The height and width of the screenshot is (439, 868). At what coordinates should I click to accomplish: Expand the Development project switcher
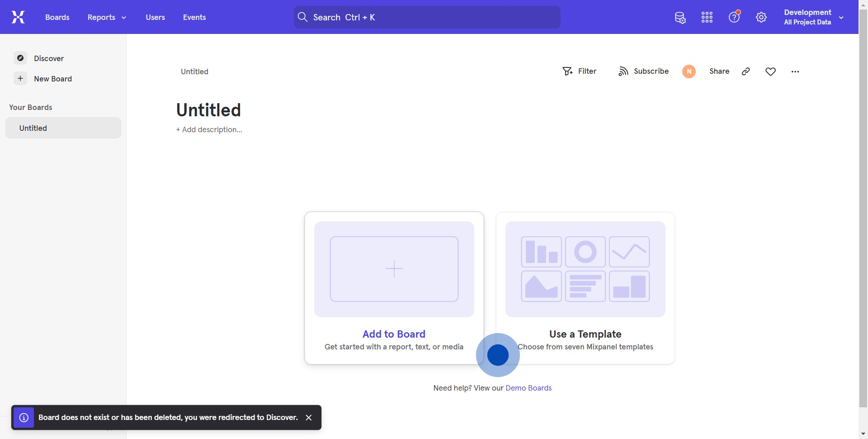point(814,17)
